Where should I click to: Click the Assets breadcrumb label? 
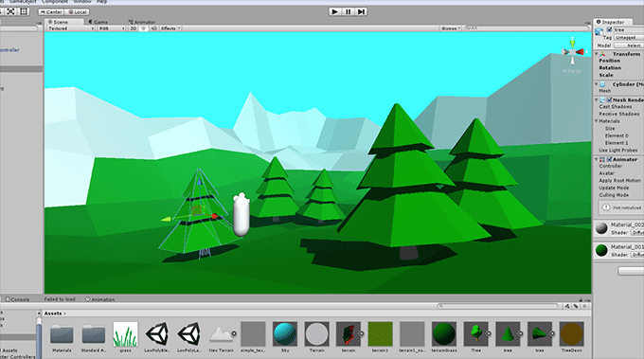tap(53, 314)
